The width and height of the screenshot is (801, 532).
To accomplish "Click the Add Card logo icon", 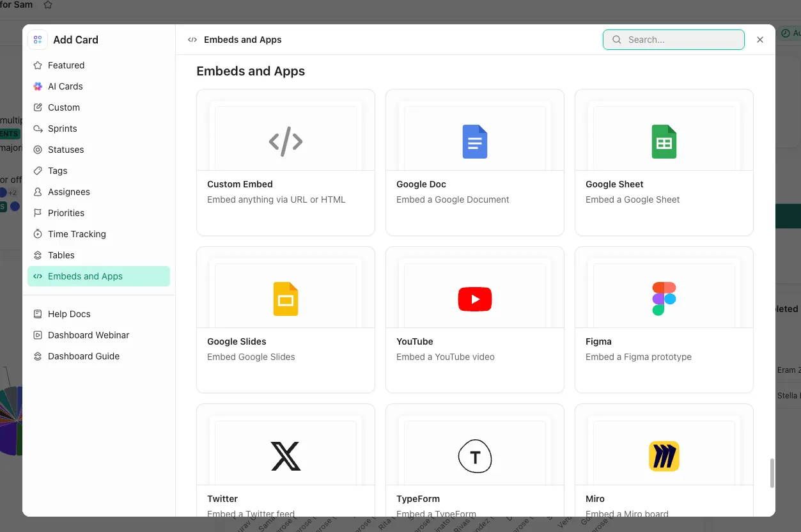I will click(38, 40).
